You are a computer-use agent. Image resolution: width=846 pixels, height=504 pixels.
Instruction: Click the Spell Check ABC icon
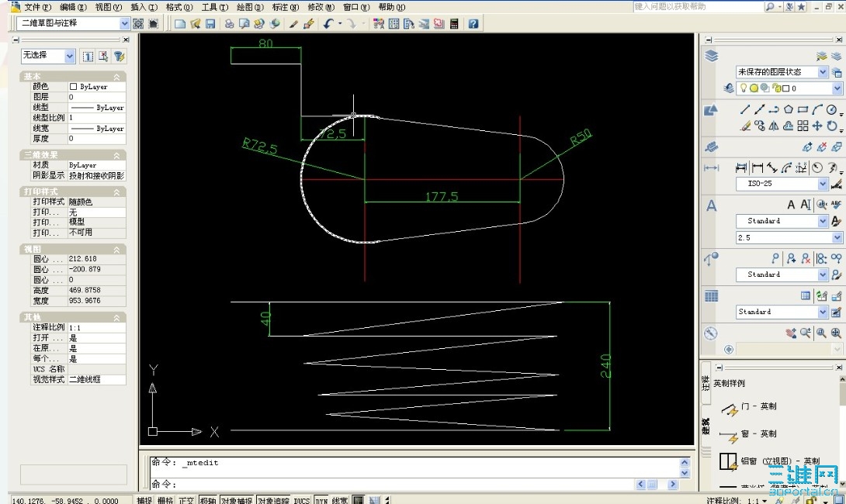pyautogui.click(x=836, y=204)
